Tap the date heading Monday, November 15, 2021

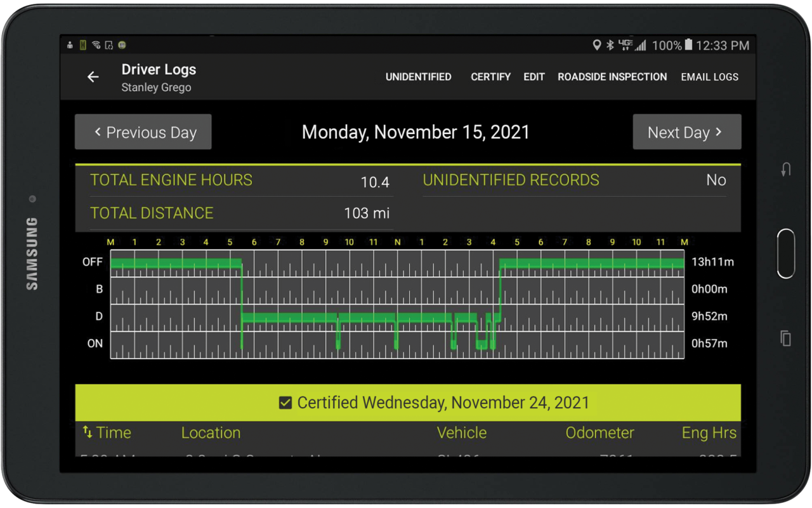pos(416,132)
